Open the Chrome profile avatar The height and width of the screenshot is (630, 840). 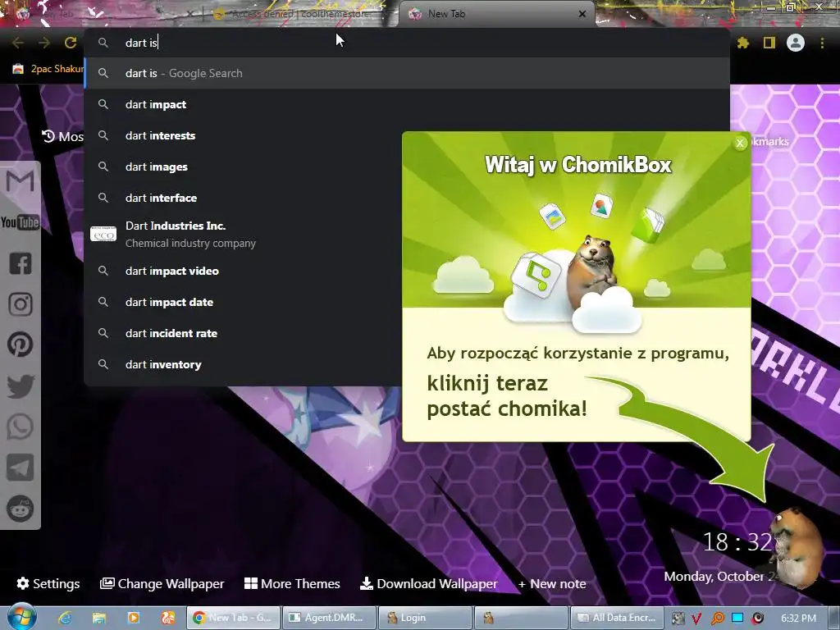(x=796, y=43)
